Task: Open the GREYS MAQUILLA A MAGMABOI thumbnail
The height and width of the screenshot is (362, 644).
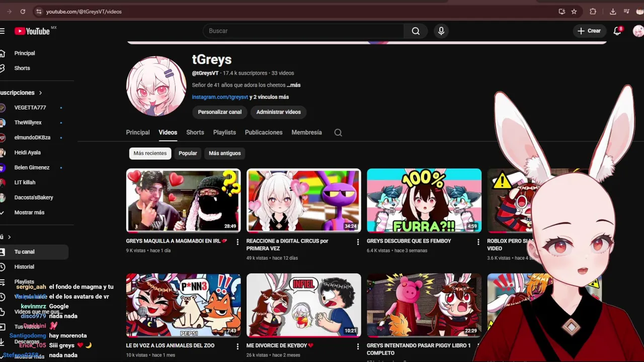Action: coord(183,201)
